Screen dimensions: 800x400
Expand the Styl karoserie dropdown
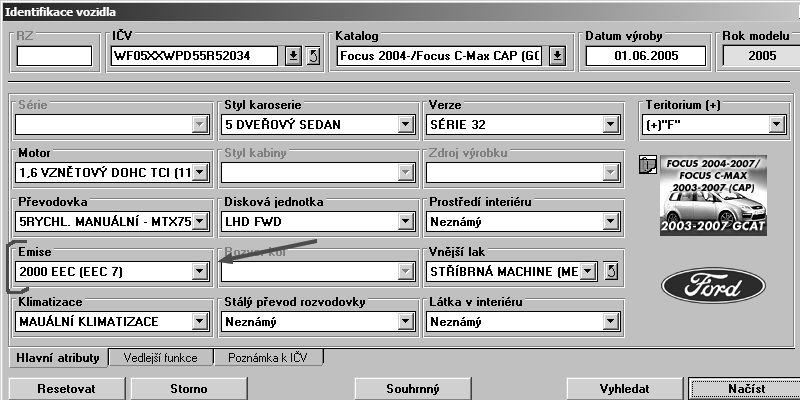[405, 125]
